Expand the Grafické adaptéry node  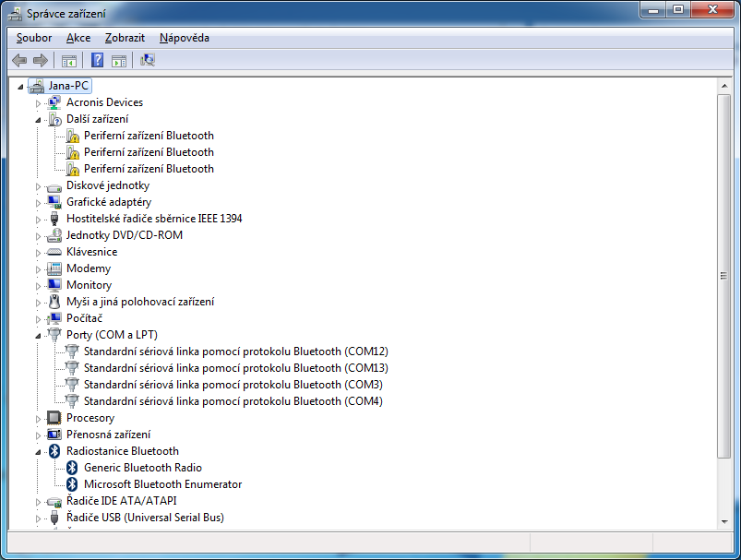(x=38, y=203)
